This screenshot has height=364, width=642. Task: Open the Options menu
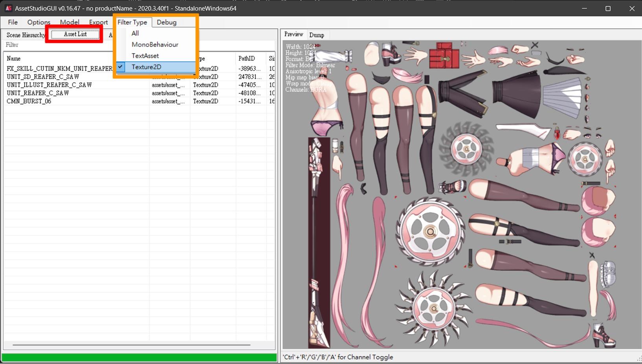[x=39, y=22]
